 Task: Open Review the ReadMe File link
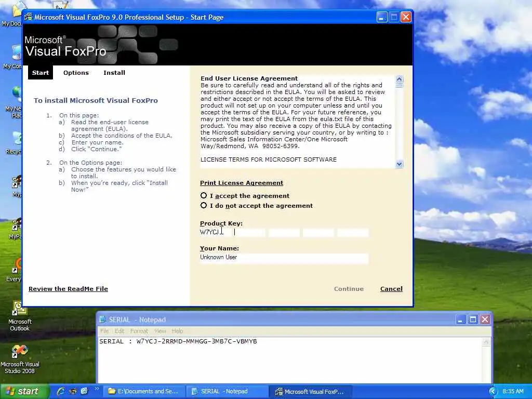[x=68, y=289]
